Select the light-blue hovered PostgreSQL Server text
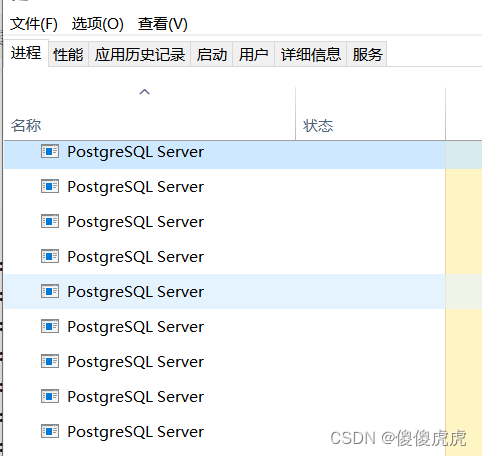Viewport: 482px width, 456px height. [x=135, y=292]
